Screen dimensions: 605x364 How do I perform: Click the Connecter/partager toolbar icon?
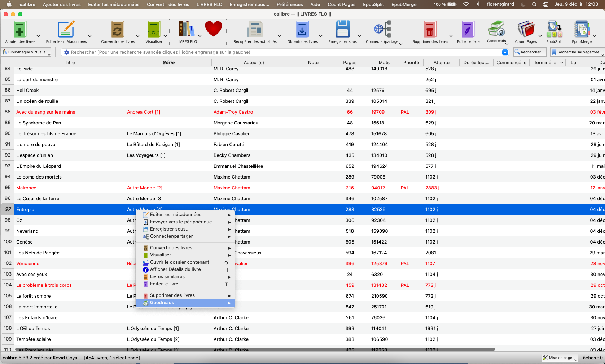coord(383,29)
